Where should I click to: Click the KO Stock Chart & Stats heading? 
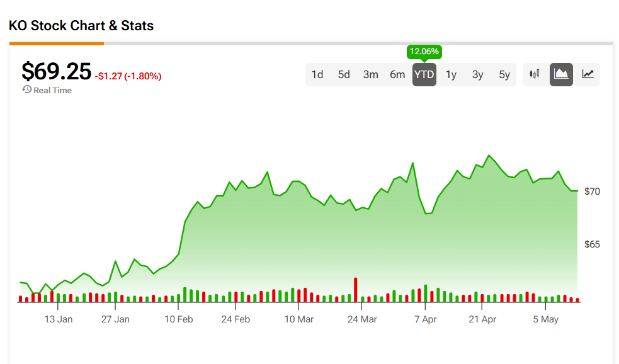[81, 26]
